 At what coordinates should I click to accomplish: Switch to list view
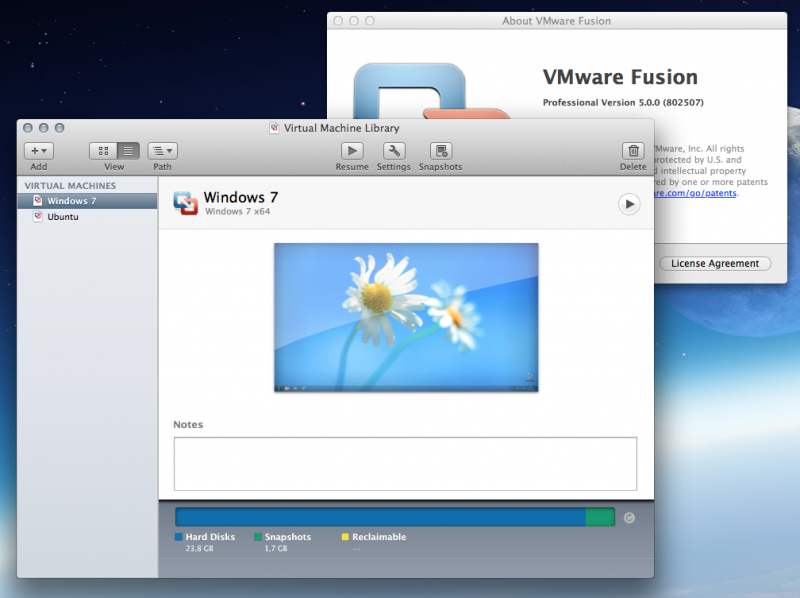(128, 151)
